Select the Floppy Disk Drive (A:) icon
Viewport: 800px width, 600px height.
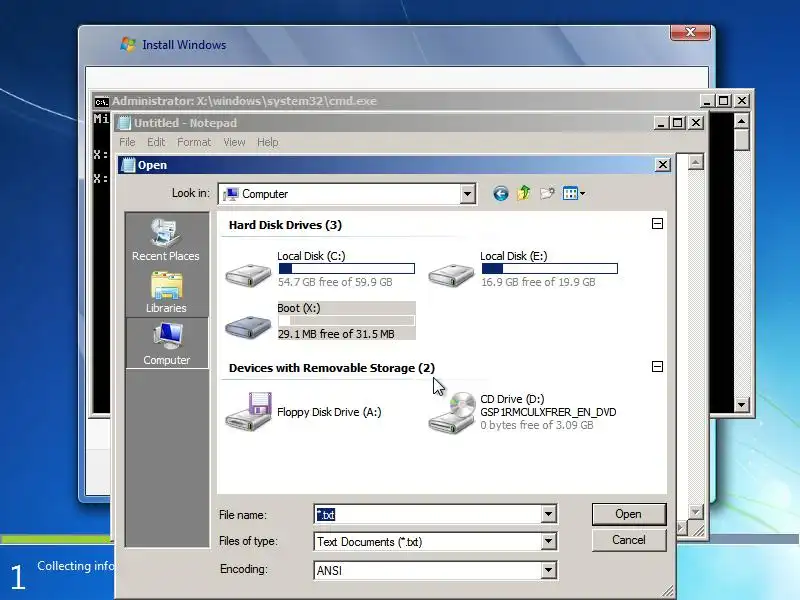pos(248,412)
